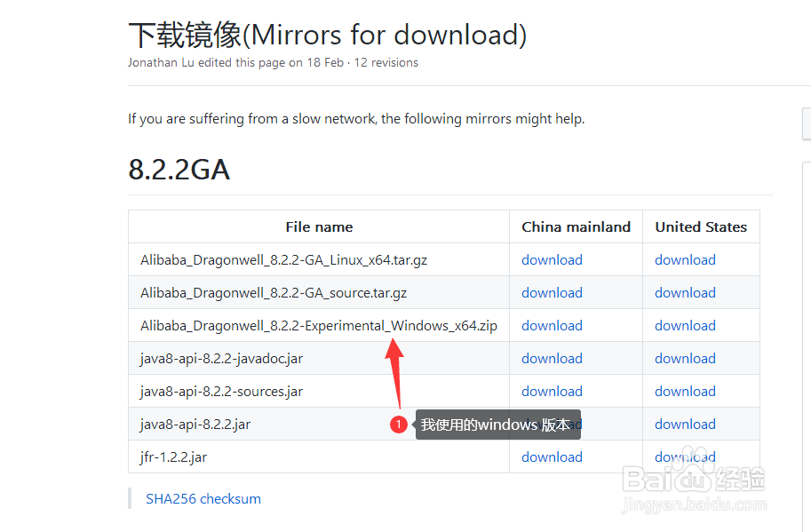
Task: Click the 12 revisions history text
Action: [386, 62]
